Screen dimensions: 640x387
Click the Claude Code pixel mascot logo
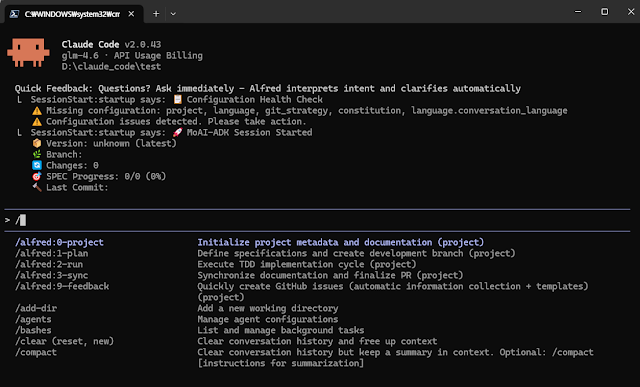(x=28, y=52)
